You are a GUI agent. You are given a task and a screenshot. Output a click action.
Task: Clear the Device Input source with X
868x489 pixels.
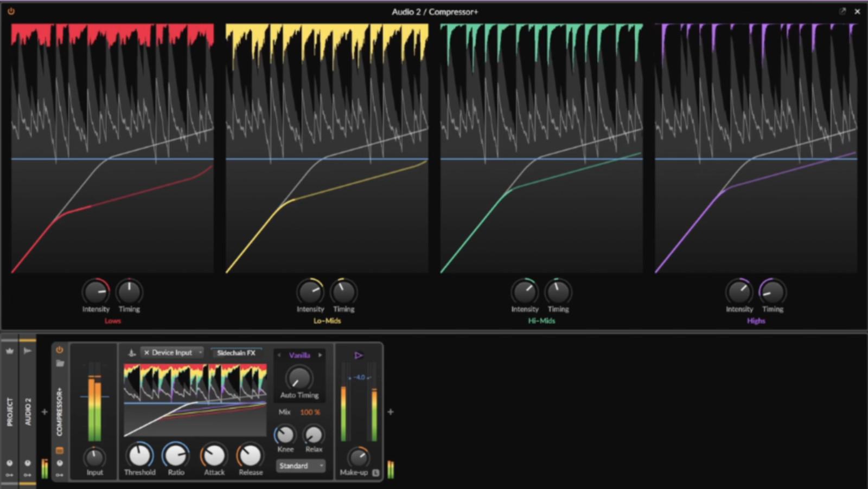click(146, 352)
